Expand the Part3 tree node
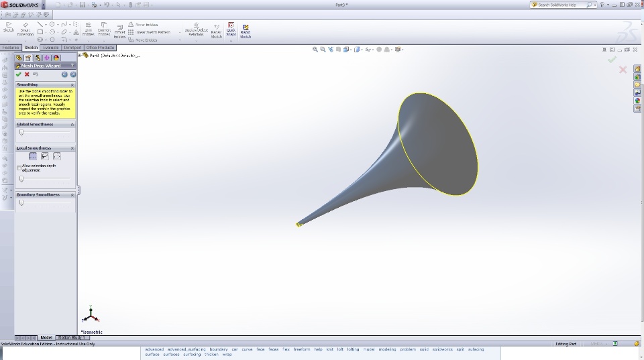The width and height of the screenshot is (644, 360). pos(80,55)
